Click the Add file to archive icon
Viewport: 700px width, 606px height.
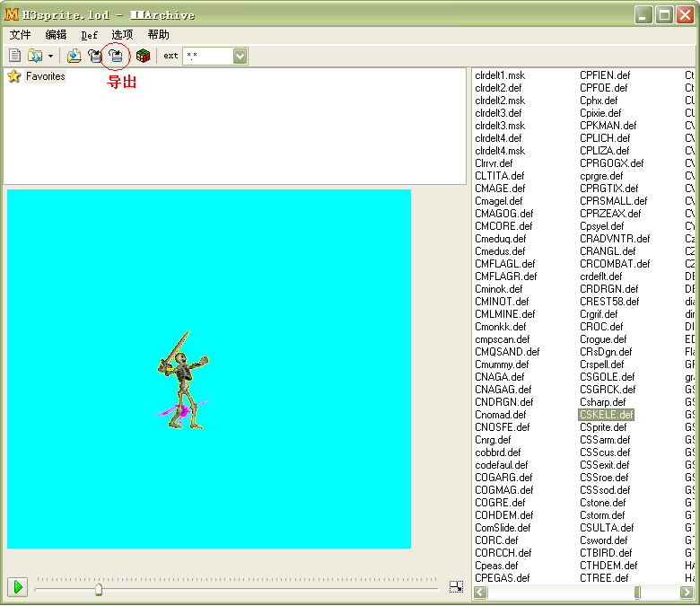(x=74, y=56)
